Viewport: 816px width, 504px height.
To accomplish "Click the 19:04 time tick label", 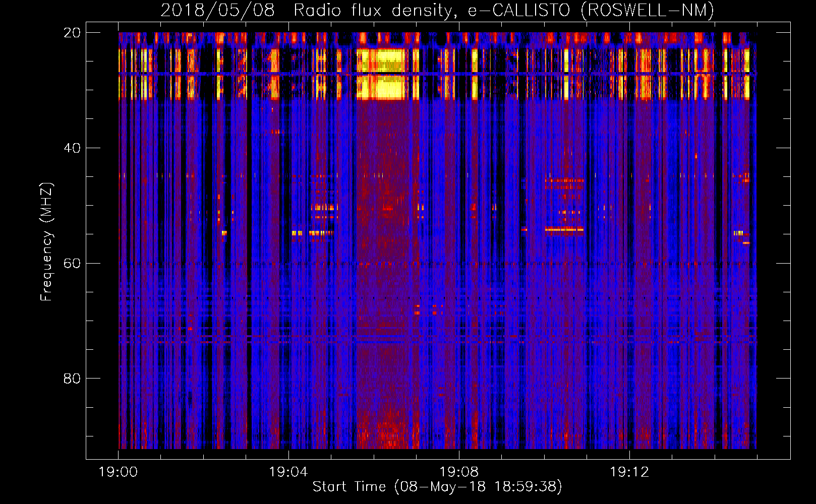I will pyautogui.click(x=288, y=472).
